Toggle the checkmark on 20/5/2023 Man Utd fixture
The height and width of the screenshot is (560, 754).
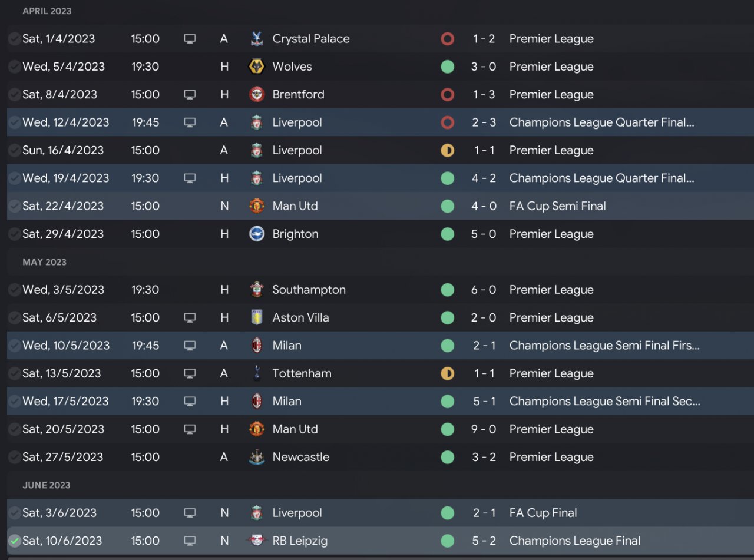[14, 429]
